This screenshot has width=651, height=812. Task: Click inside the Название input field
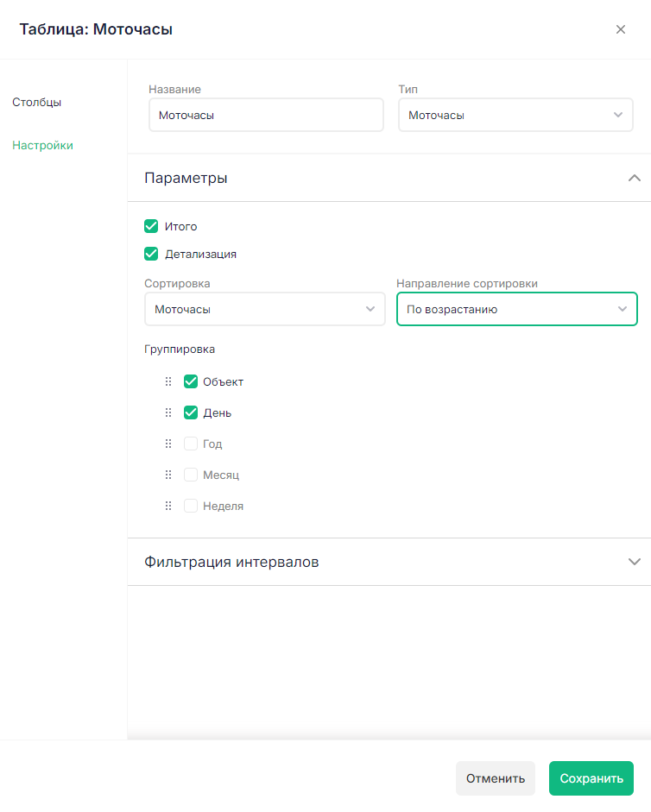[x=266, y=115]
